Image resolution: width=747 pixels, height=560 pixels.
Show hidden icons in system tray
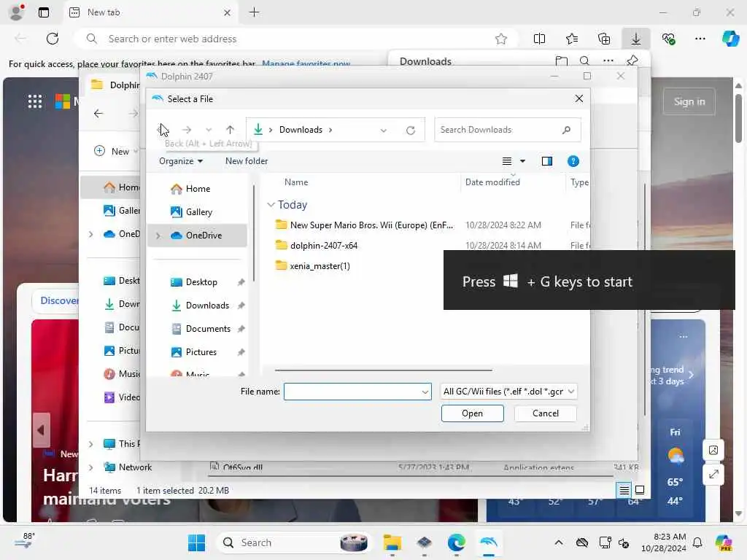pos(558,542)
